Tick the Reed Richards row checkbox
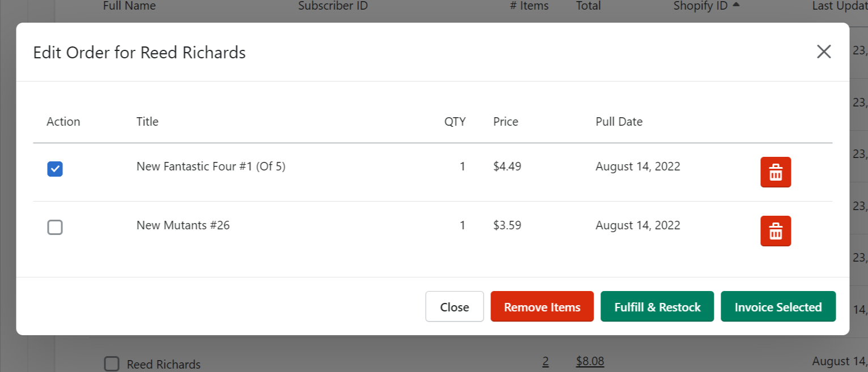868x372 pixels. [112, 364]
